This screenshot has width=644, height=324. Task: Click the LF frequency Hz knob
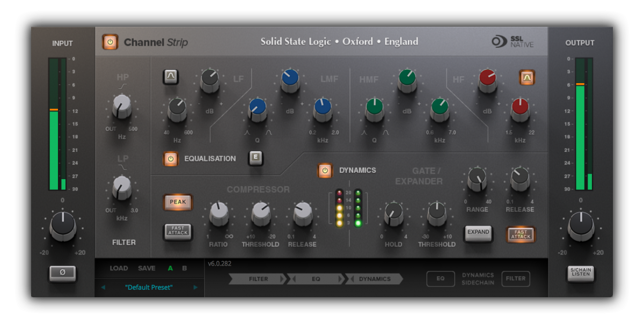pos(177,110)
